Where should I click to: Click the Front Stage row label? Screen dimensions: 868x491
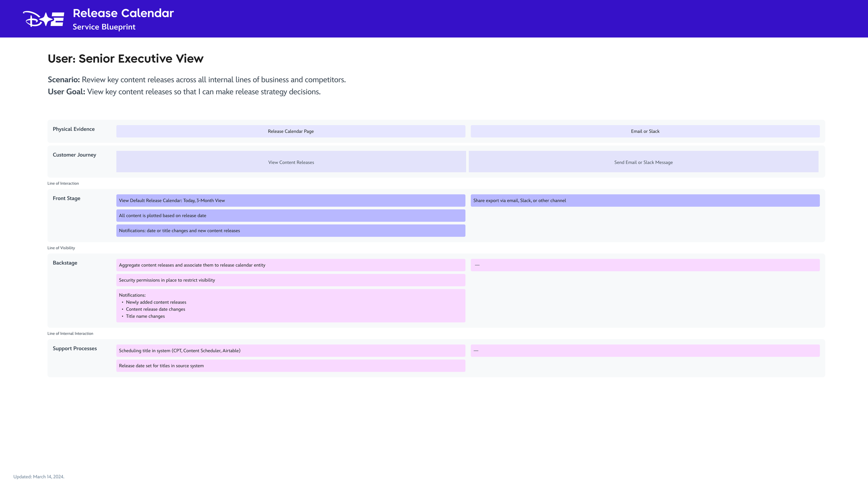point(66,198)
